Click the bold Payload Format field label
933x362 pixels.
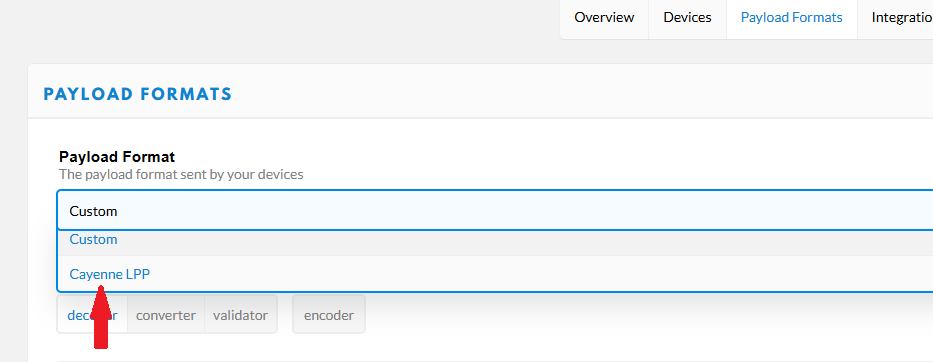click(117, 157)
